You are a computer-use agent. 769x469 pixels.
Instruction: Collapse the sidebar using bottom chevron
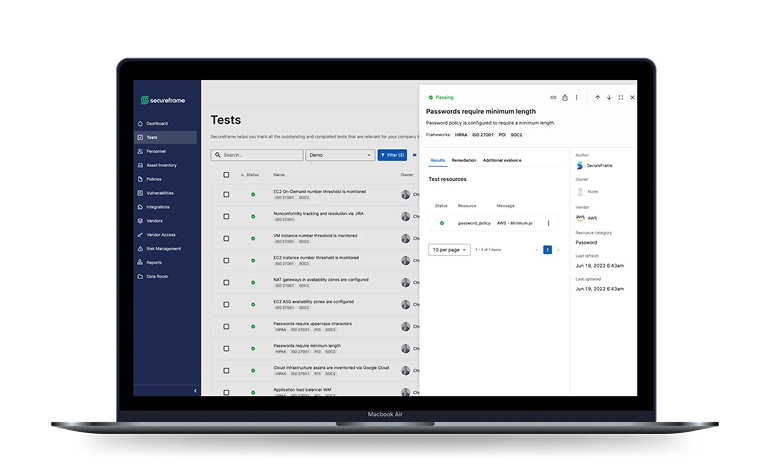pyautogui.click(x=195, y=390)
